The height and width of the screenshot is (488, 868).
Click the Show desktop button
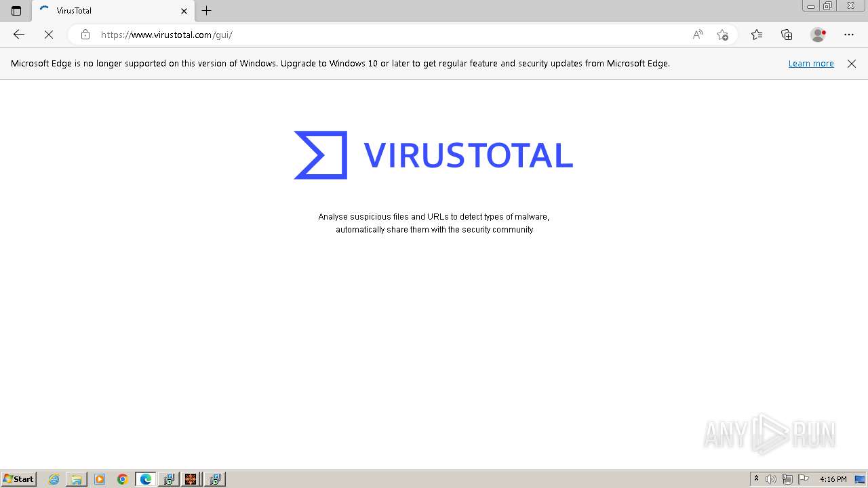coord(861,479)
